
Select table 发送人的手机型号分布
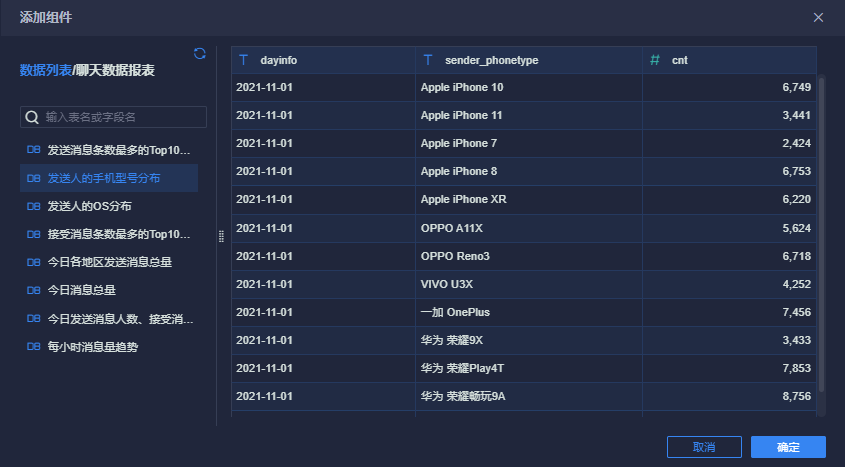[109, 178]
